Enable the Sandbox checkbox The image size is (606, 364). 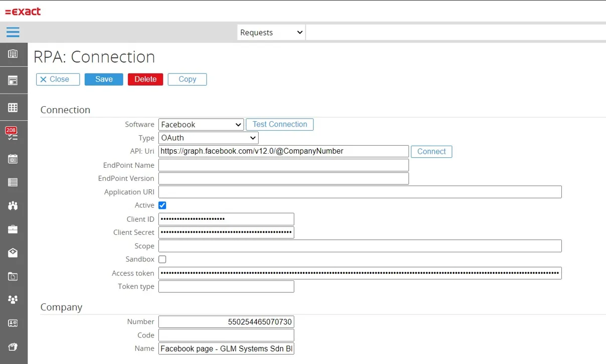[162, 259]
